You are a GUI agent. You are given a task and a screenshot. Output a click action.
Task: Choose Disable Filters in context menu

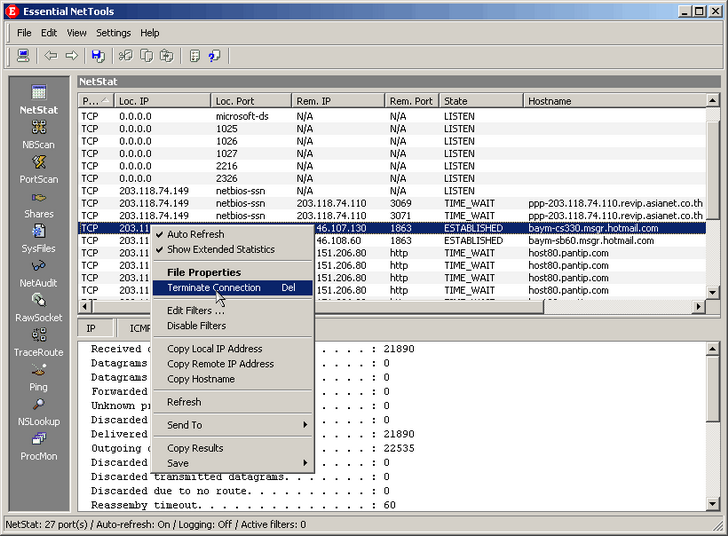233,326
